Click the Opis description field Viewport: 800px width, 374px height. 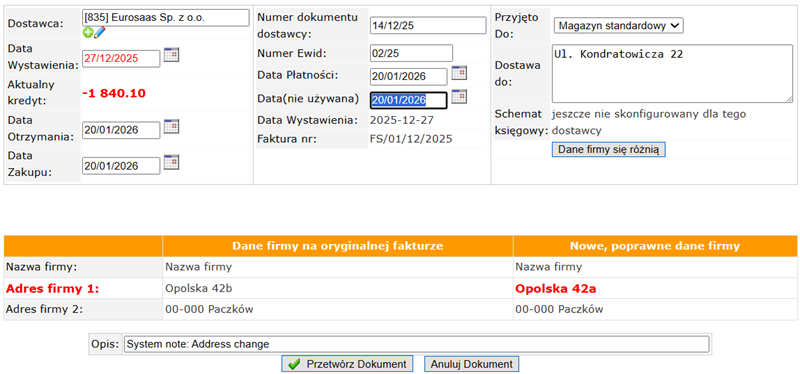[x=416, y=344]
